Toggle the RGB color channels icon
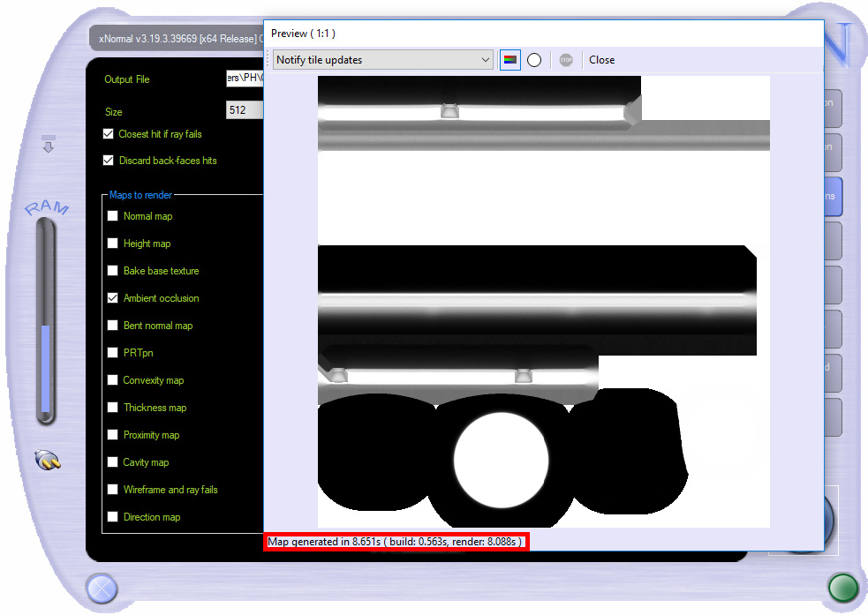Screen dimensions: 868x615 point(509,60)
